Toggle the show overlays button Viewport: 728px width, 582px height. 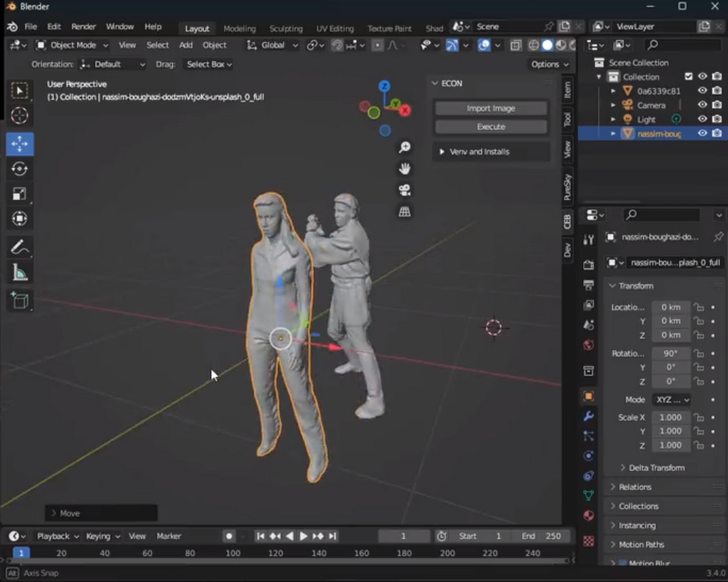[x=484, y=45]
